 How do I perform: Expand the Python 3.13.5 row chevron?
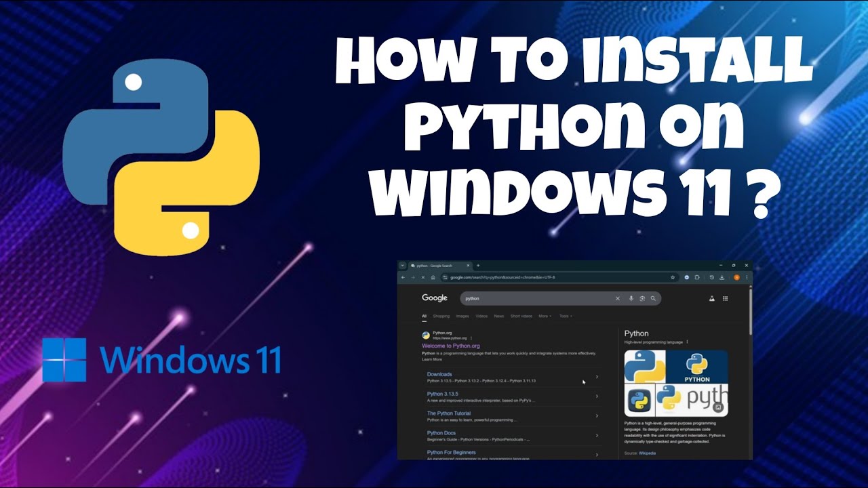point(597,396)
